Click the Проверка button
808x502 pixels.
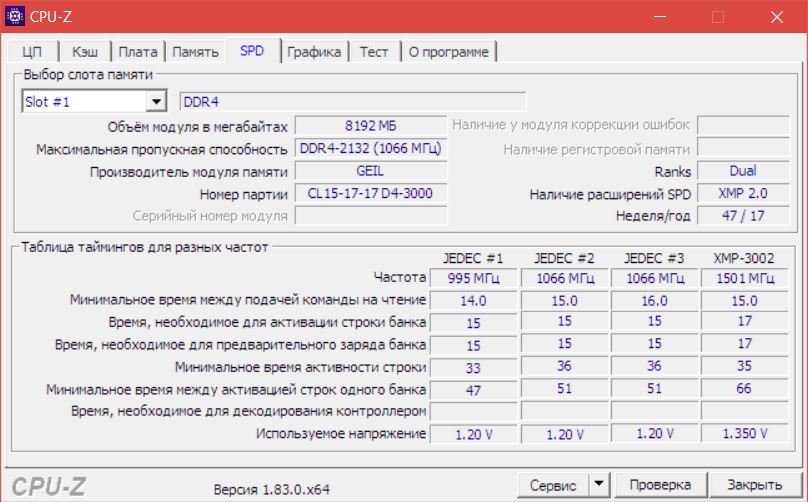(x=661, y=485)
